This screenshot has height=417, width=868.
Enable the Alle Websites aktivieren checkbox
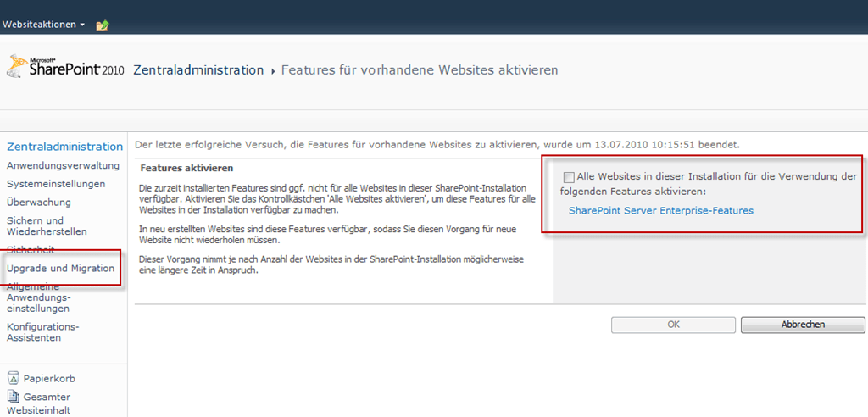click(x=569, y=177)
